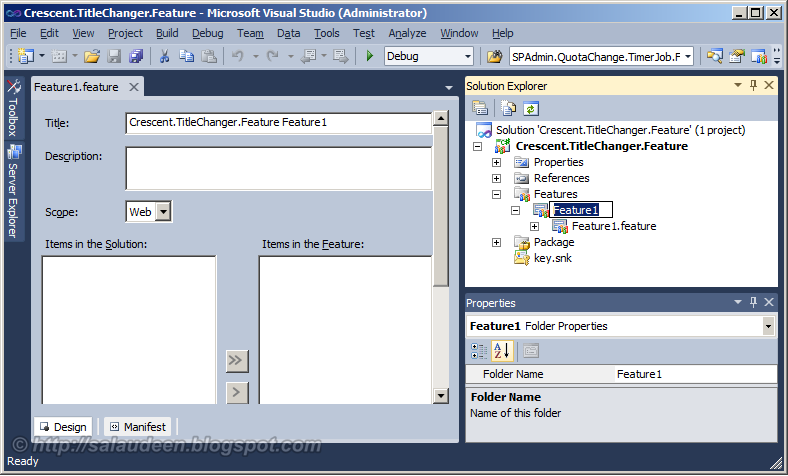Image resolution: width=788 pixels, height=476 pixels.
Task: Open the Team menu
Action: (250, 33)
